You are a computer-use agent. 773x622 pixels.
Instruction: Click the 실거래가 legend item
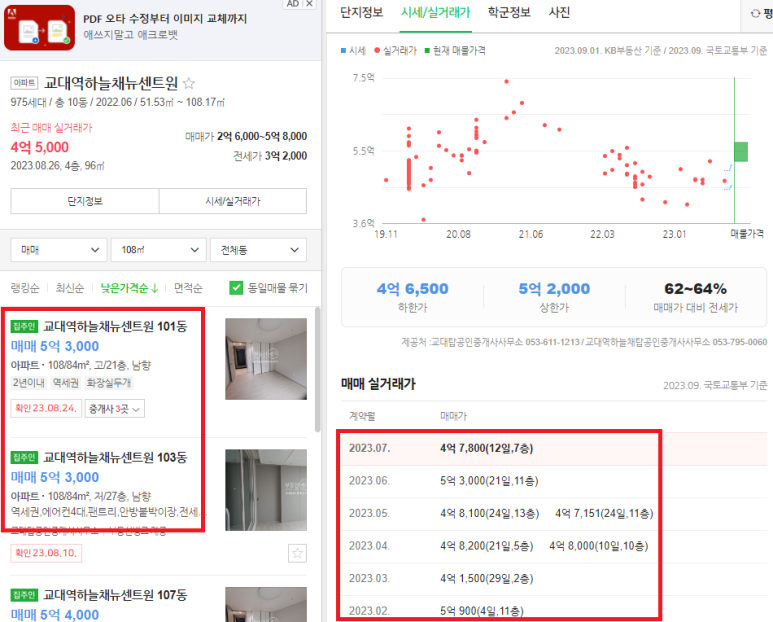(396, 50)
